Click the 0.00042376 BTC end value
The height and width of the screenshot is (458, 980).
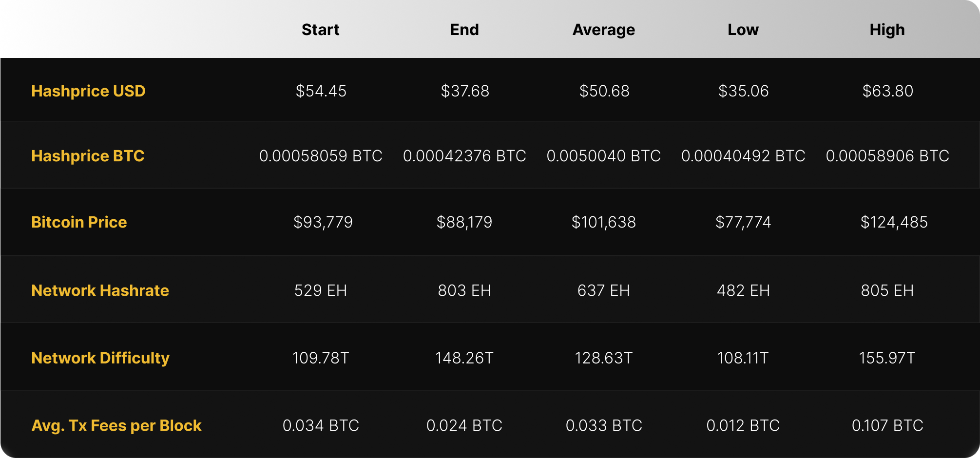pyautogui.click(x=464, y=156)
